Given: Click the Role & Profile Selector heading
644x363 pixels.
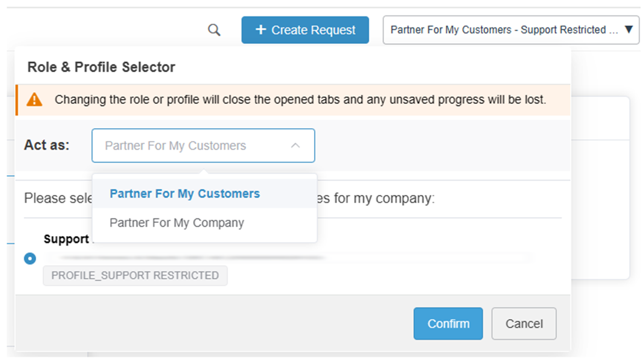Looking at the screenshot, I should [101, 67].
